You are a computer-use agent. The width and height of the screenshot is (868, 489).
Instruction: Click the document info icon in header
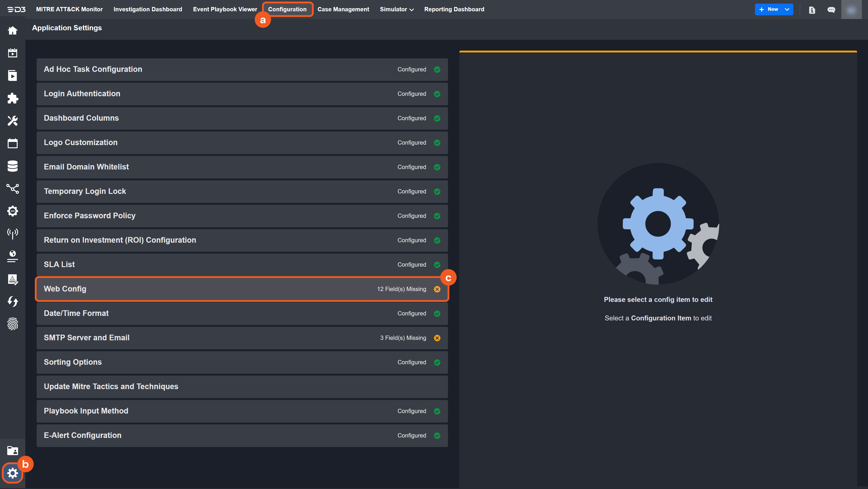[x=812, y=10]
